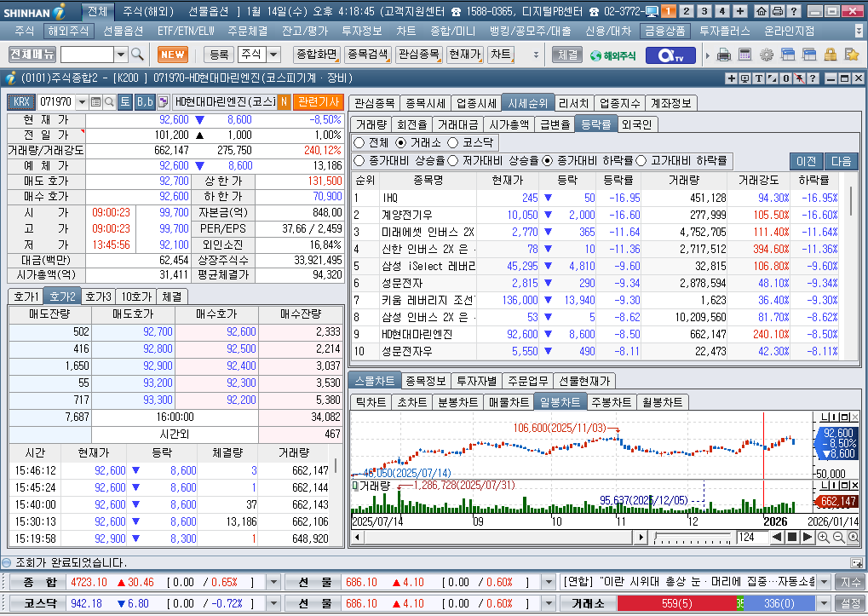Toggle the 거래량 indicator checkbox on the chart
This screenshot has width=868, height=616.
[x=355, y=486]
